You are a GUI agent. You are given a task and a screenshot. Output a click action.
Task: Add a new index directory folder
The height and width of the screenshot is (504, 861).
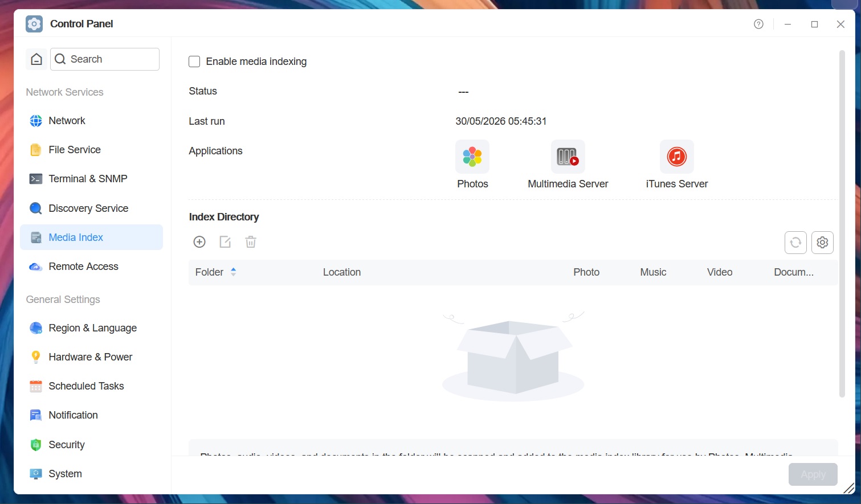(199, 242)
